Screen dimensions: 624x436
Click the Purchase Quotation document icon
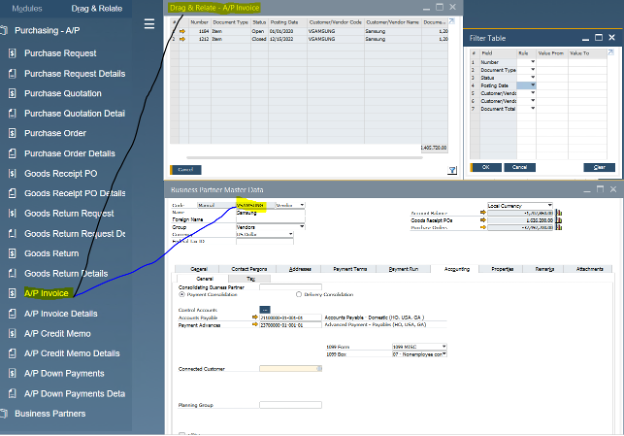click(12, 93)
